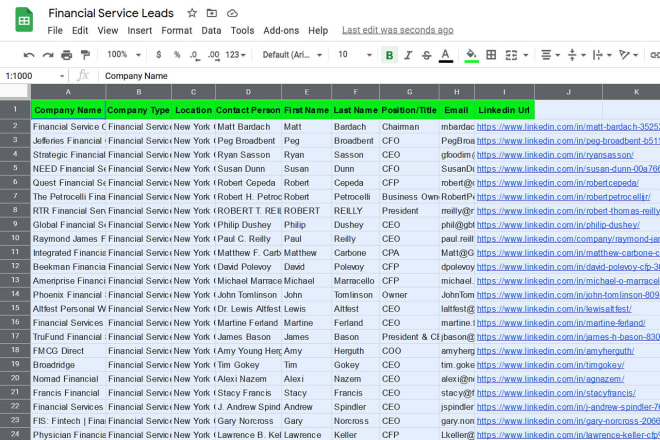Decrease decimal places
Viewport: 660px width, 440px height.
(194, 55)
